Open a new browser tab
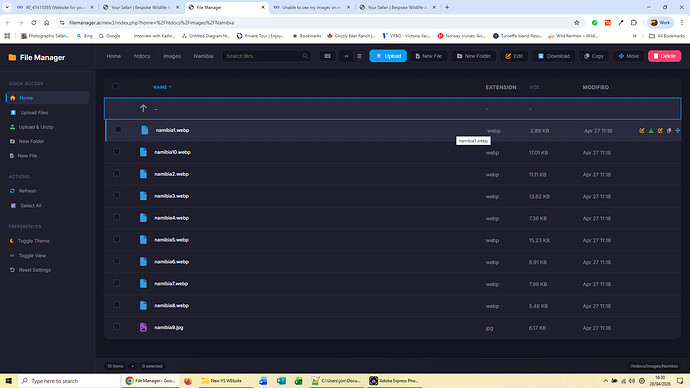 447,7
